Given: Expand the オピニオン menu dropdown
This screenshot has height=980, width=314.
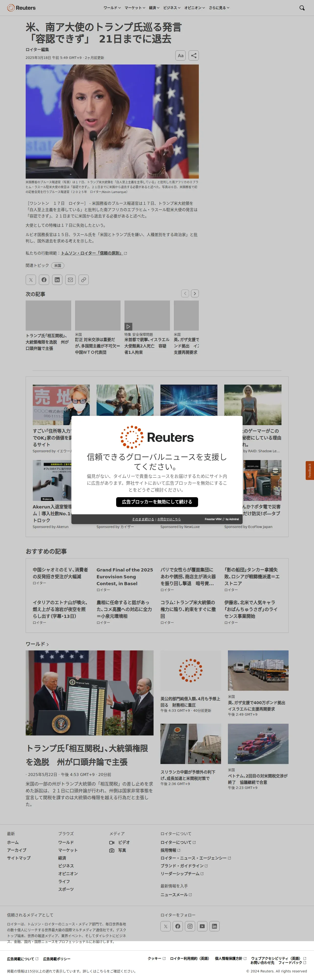Looking at the screenshot, I should coord(194,8).
